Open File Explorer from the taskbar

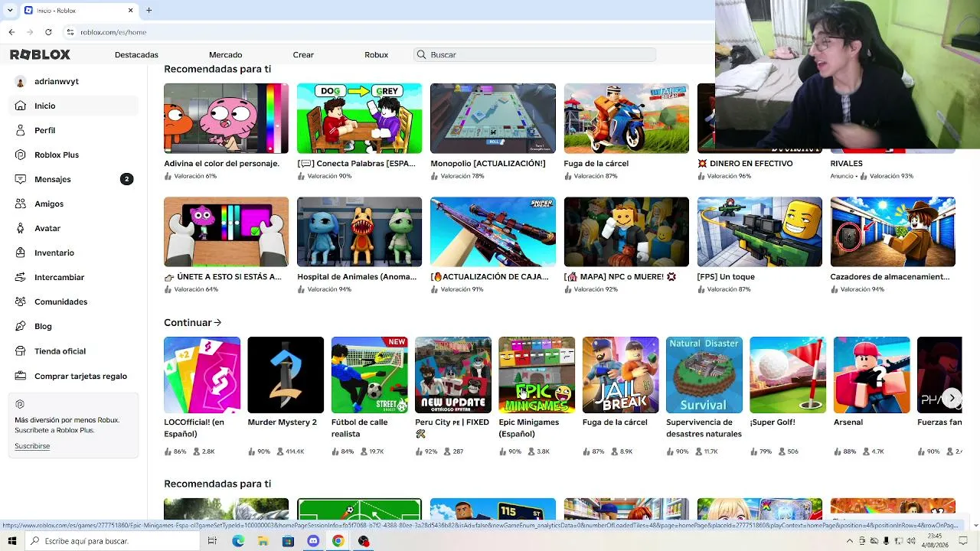[263, 541]
